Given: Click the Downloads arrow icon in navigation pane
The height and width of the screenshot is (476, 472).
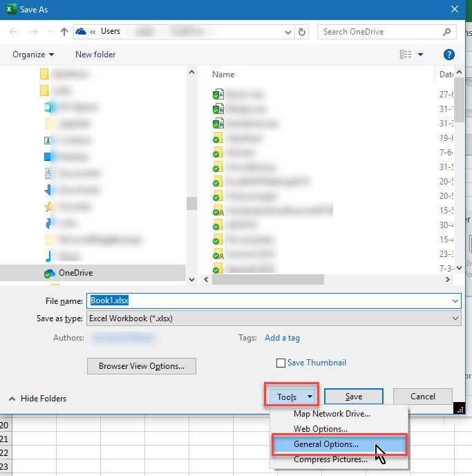Looking at the screenshot, I should [x=48, y=190].
